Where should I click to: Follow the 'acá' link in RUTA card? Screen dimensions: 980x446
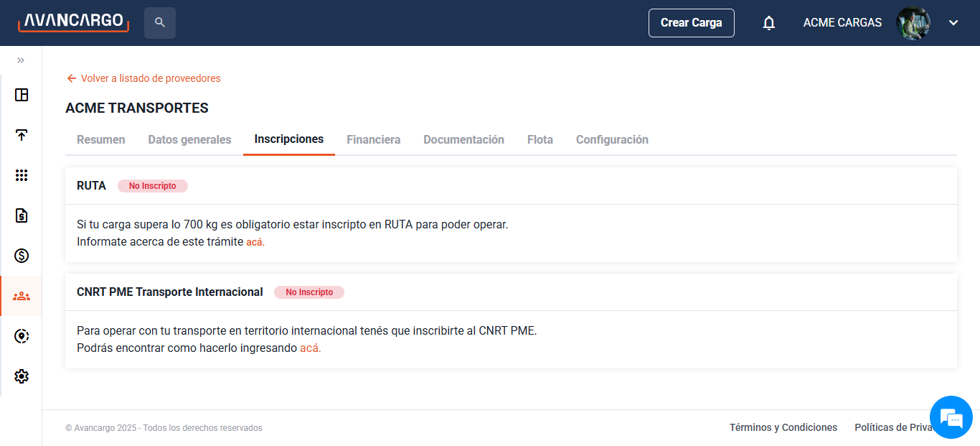[x=255, y=242]
